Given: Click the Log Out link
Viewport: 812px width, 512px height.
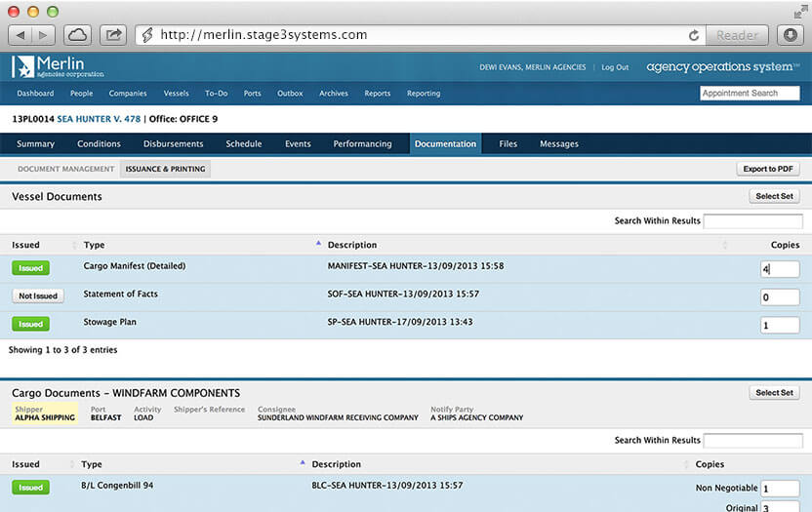Looking at the screenshot, I should (615, 67).
